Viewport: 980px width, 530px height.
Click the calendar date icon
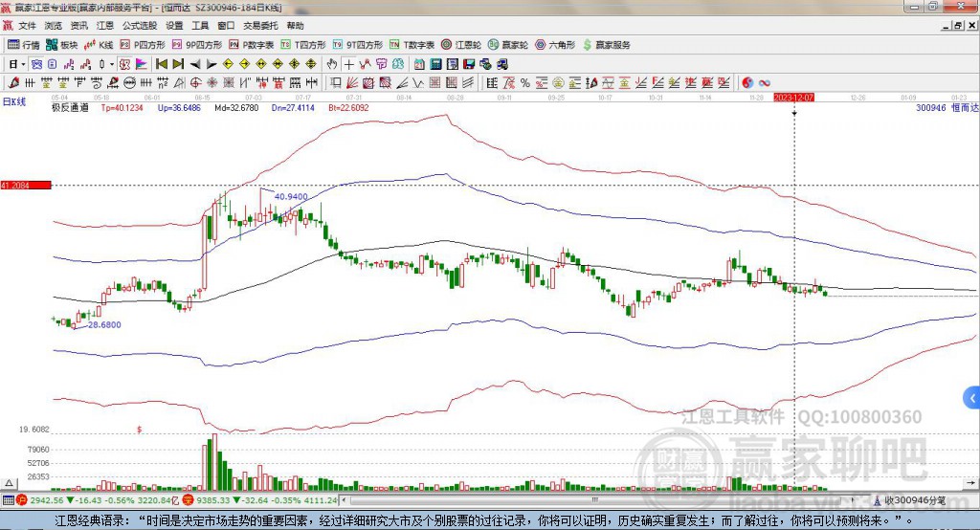point(419,64)
